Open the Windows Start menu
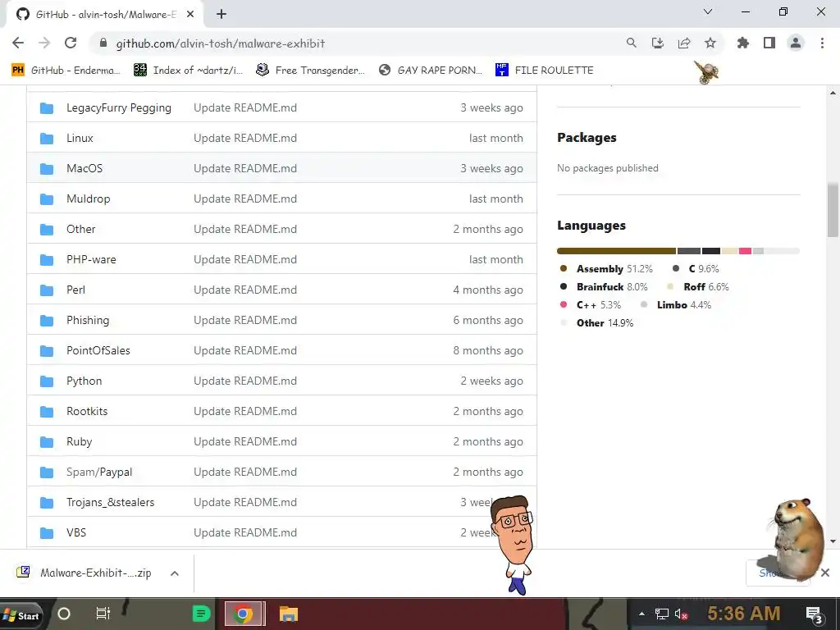Screen dimensions: 840x630 pyautogui.click(x=21, y=615)
